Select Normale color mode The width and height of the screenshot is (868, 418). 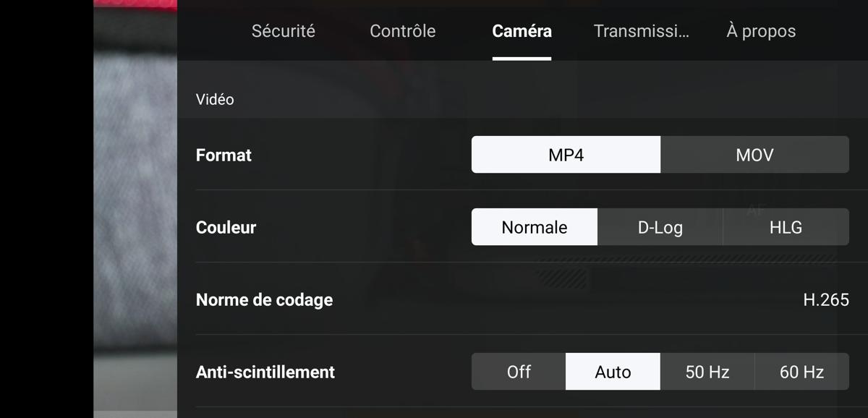[x=535, y=227]
